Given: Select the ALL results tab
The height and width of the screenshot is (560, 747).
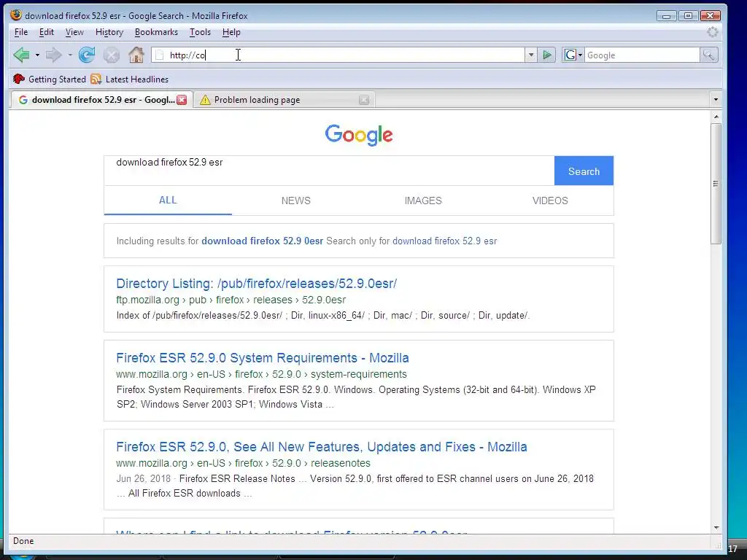Looking at the screenshot, I should (168, 201).
